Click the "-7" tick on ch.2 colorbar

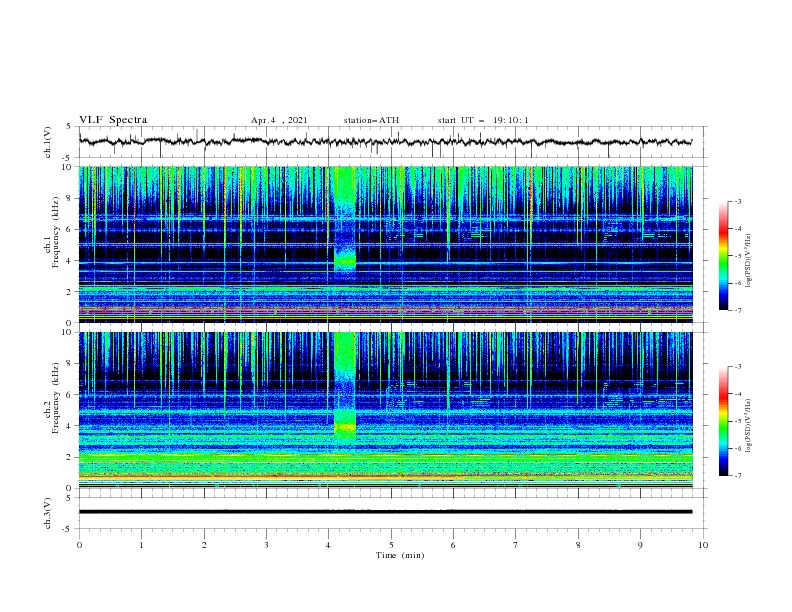pos(737,476)
